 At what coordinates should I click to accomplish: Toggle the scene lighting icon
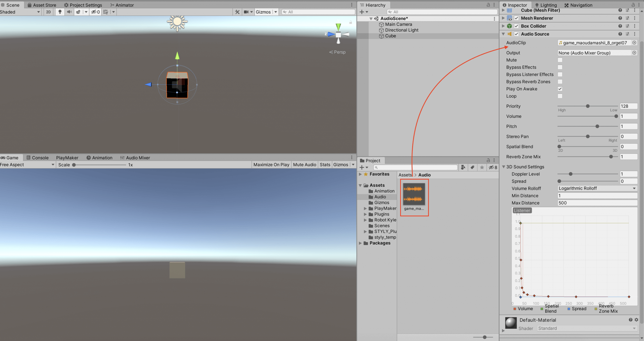point(60,12)
